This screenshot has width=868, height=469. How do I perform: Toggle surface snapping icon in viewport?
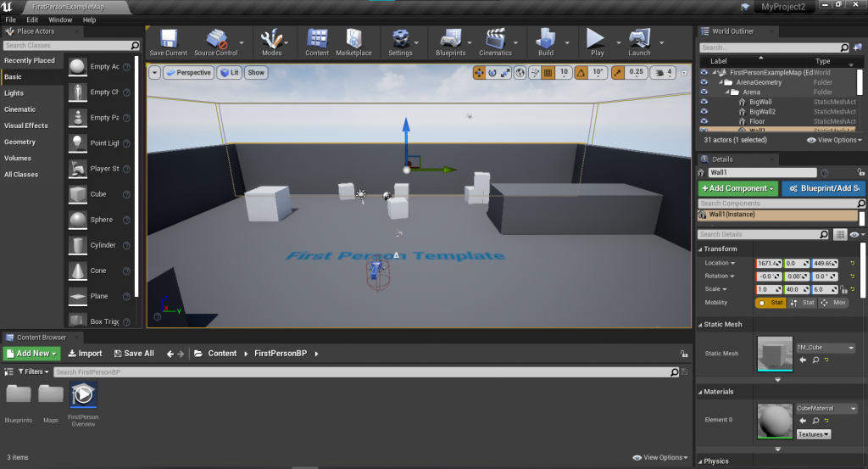535,73
